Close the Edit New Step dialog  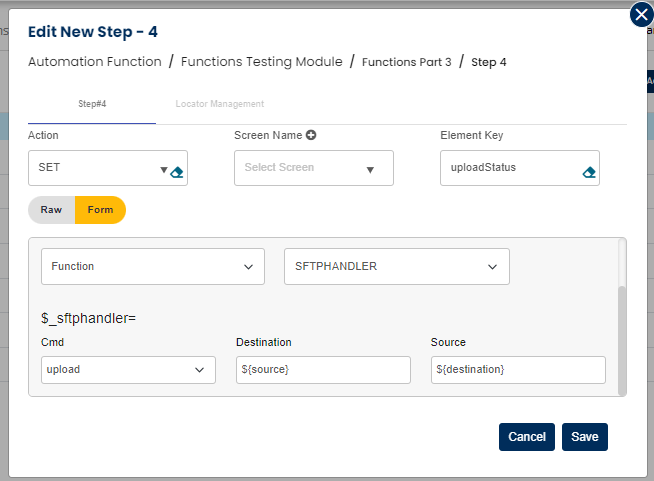click(641, 15)
